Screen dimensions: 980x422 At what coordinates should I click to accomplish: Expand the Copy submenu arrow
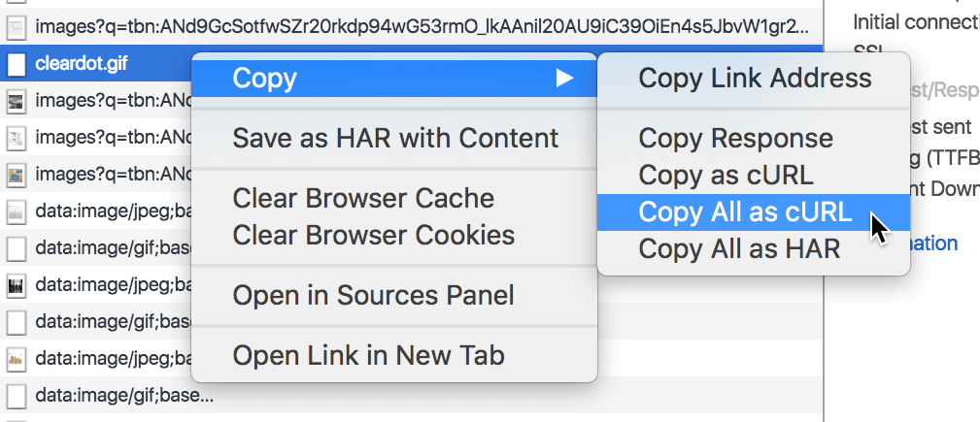(564, 79)
